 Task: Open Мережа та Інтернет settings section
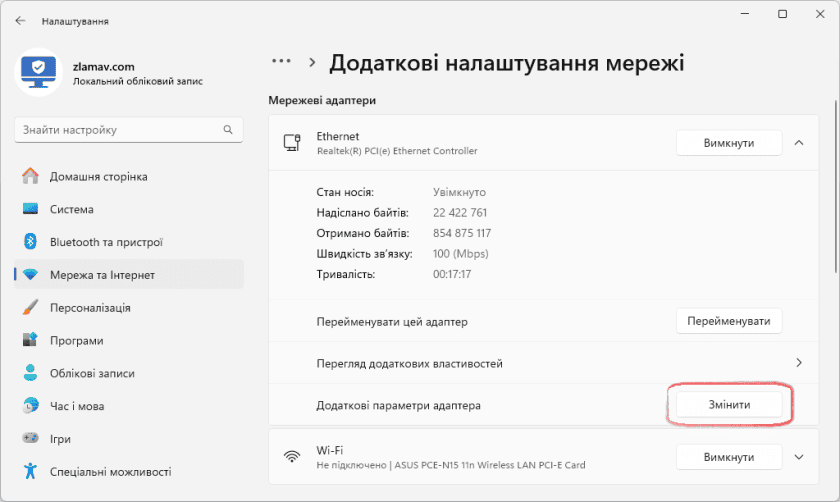(x=129, y=274)
